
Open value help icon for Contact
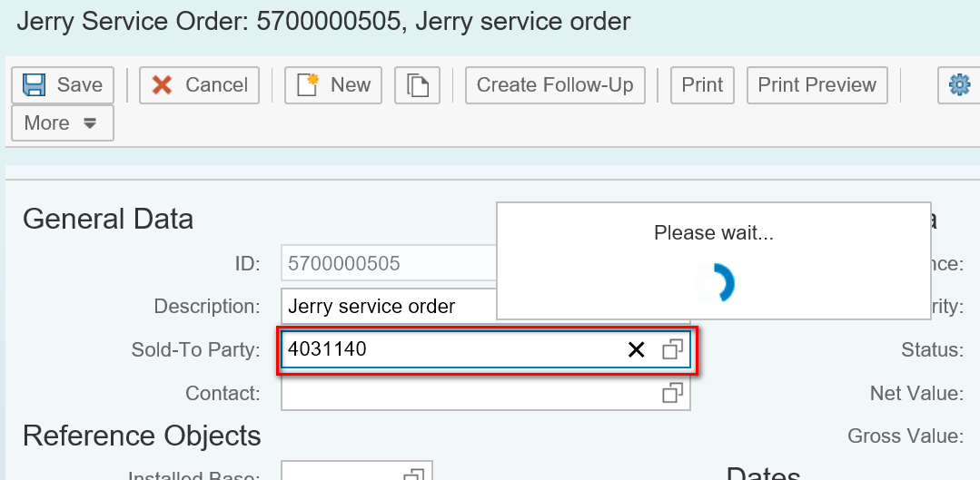click(672, 393)
